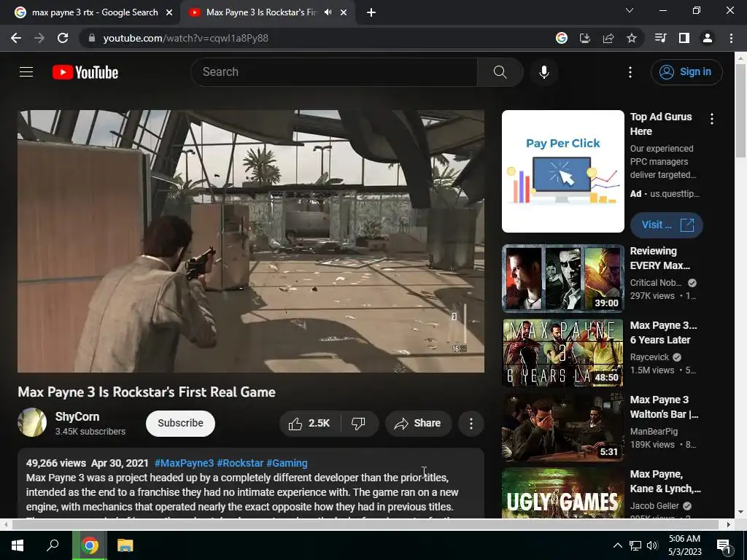Image resolution: width=747 pixels, height=560 pixels.
Task: Toggle the Chrome side panel
Action: point(684,38)
